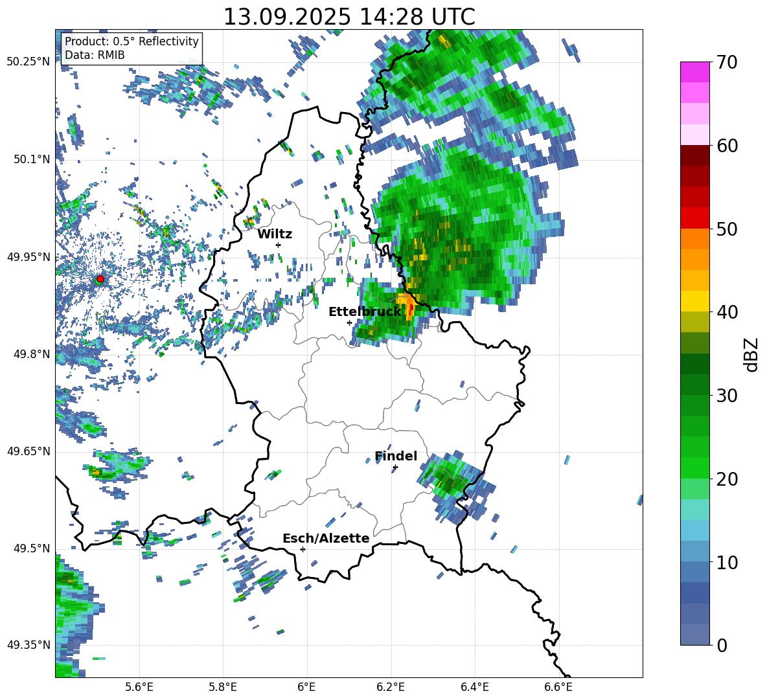
Task: Click the red-orange storm core near Ettelbruck
Action: (x=409, y=307)
